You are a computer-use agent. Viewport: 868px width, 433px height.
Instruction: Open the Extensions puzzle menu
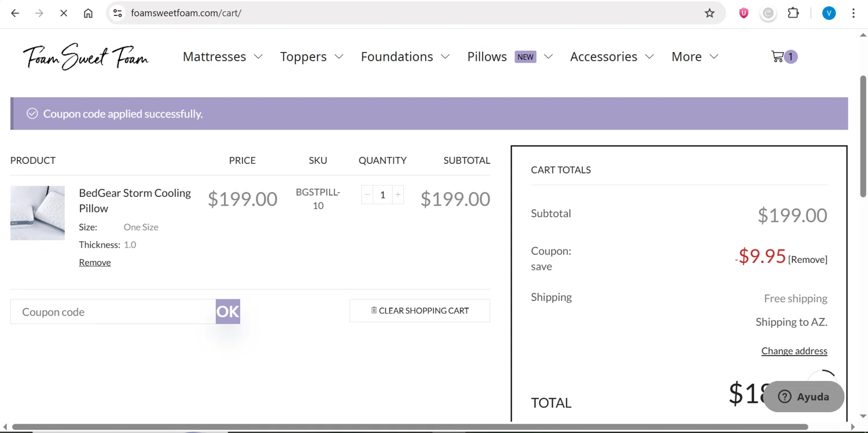[x=793, y=13]
